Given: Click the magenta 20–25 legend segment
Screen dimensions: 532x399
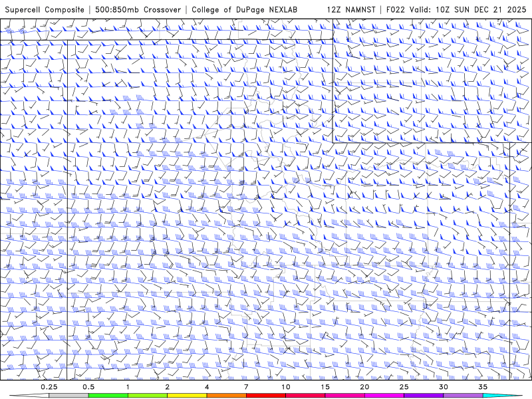Looking at the screenshot, I should coord(384,396).
